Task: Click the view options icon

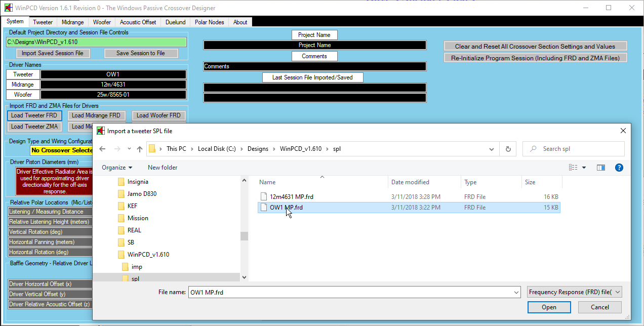Action: coord(573,168)
